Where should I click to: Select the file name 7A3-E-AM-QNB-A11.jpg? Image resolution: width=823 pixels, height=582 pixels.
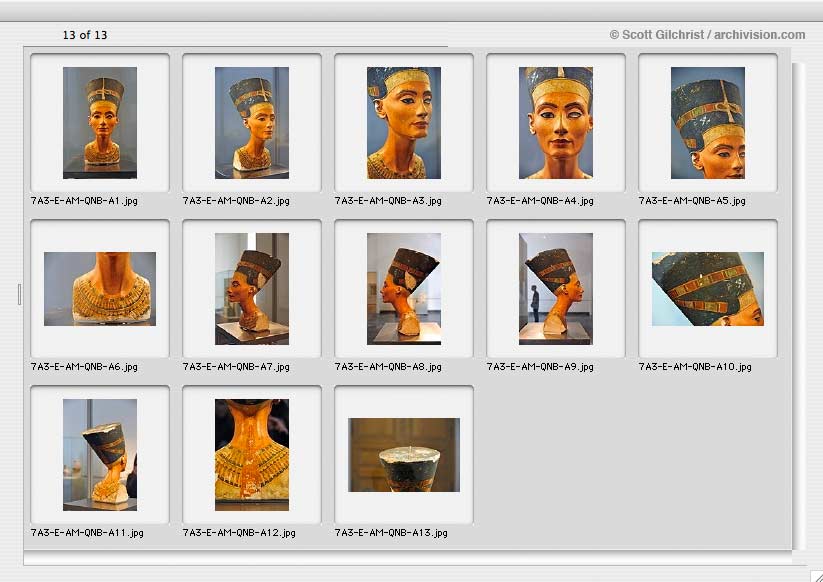coord(87,533)
